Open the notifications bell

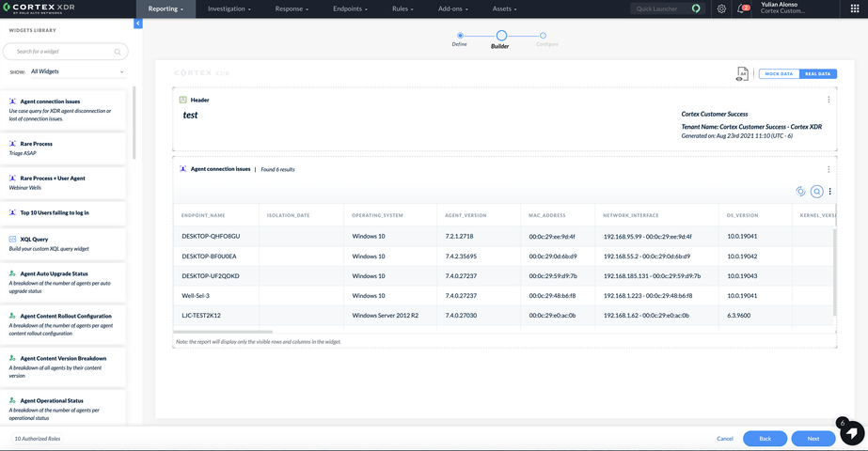(x=741, y=8)
